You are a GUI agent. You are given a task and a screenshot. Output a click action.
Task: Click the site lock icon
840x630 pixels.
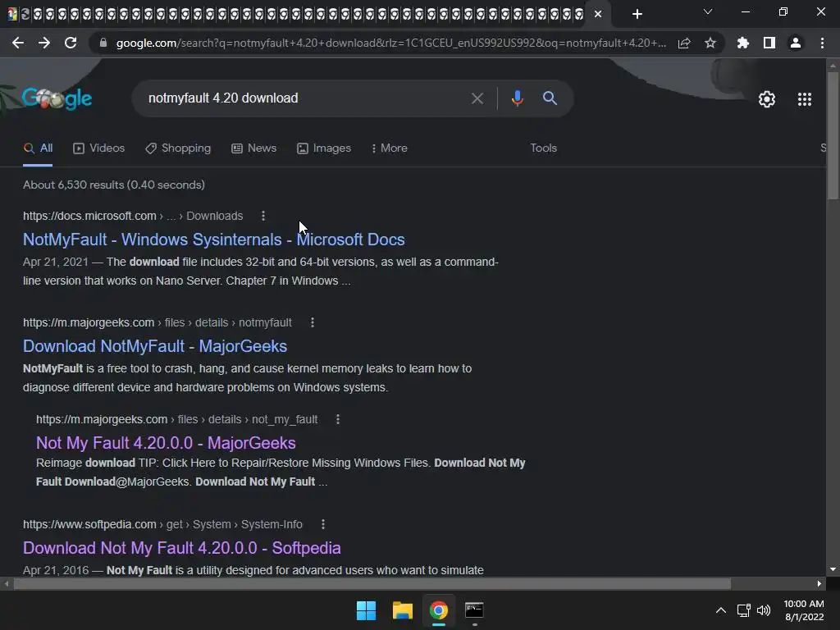(x=103, y=43)
